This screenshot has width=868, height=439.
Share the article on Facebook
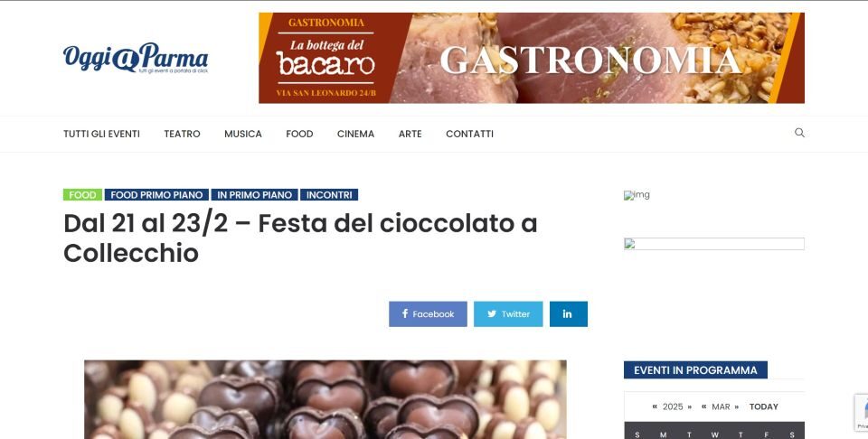(428, 314)
